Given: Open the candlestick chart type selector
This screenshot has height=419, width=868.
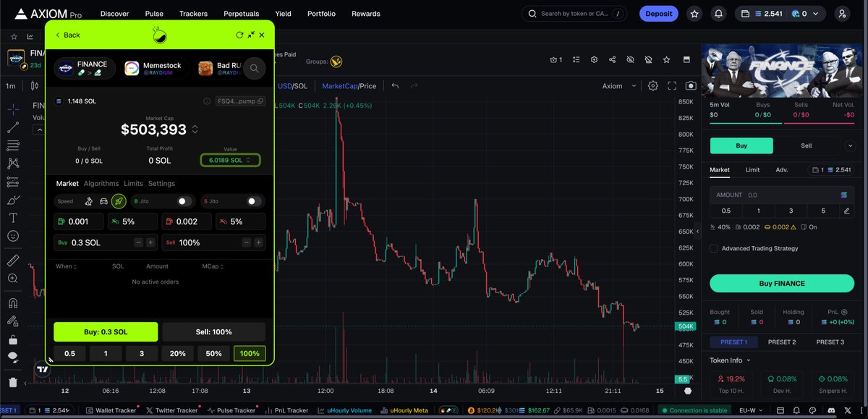Looking at the screenshot, I should [34, 86].
